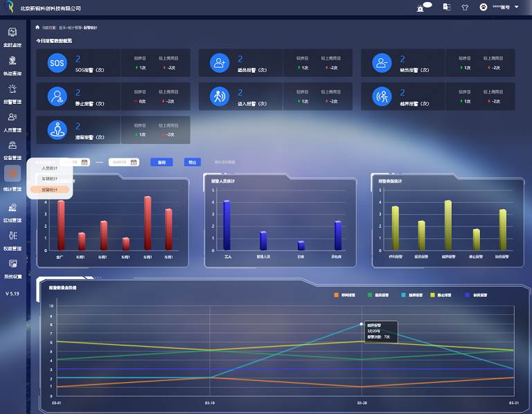Click the 进入报警 walking-in circle icon
This screenshot has width=532, height=414.
click(220, 96)
